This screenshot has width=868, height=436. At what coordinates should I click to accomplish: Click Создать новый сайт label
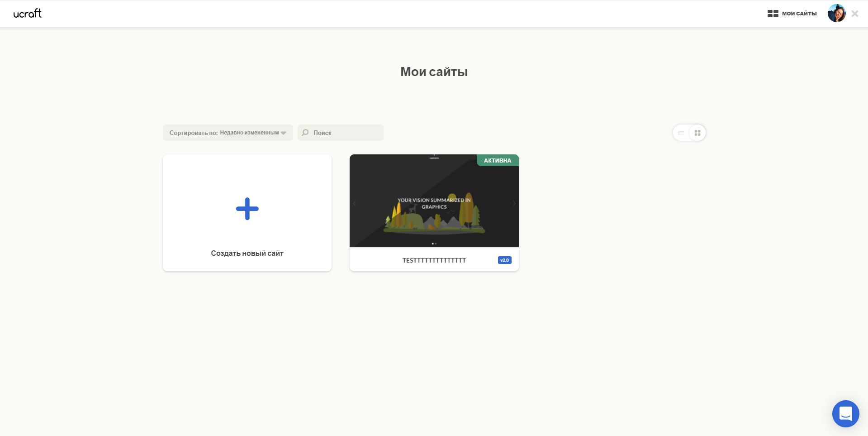(x=247, y=253)
